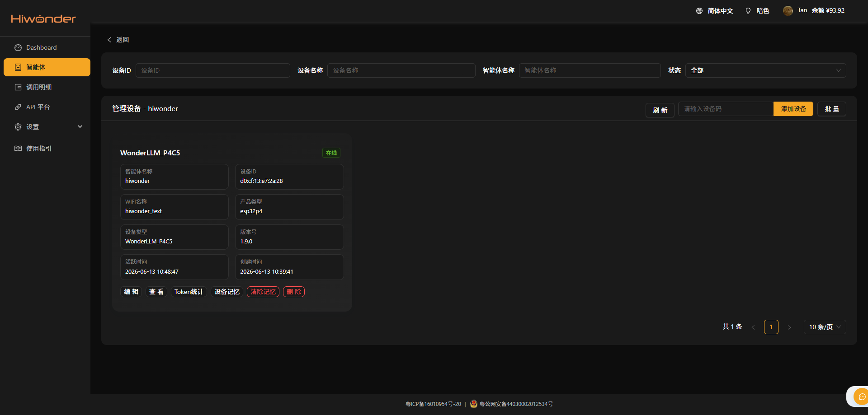Click device type value WonderLLM_P4C5
The height and width of the screenshot is (415, 868).
149,242
